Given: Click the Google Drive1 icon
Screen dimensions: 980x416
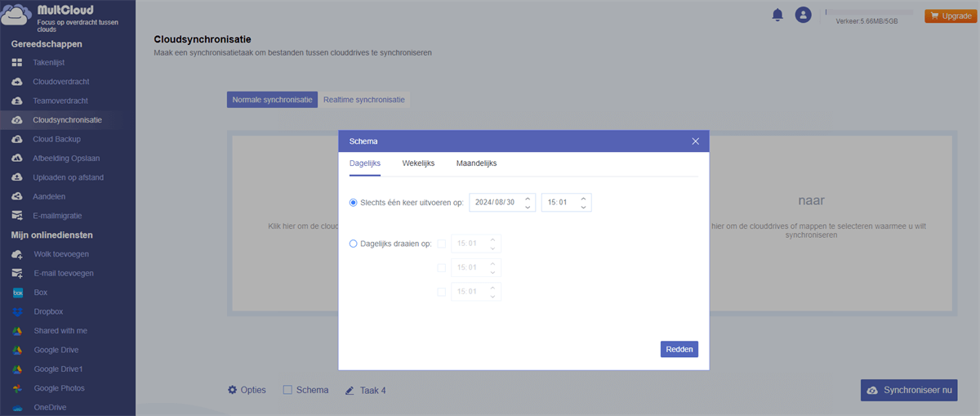Looking at the screenshot, I should (x=17, y=369).
